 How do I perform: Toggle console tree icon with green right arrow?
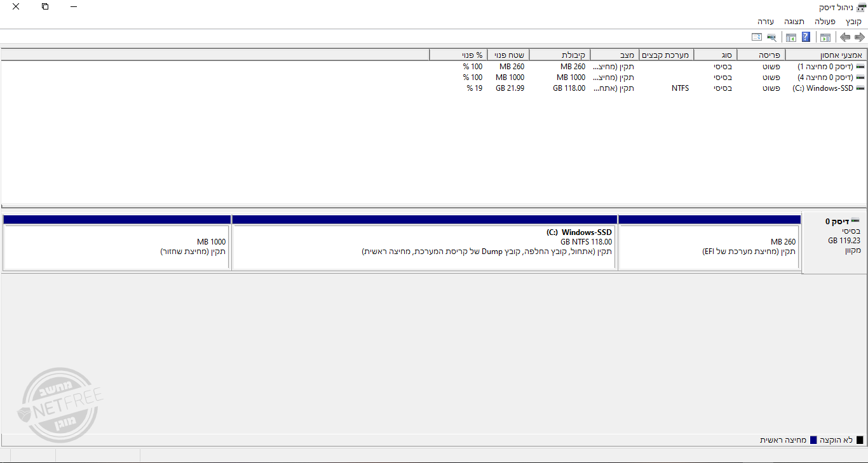point(825,37)
